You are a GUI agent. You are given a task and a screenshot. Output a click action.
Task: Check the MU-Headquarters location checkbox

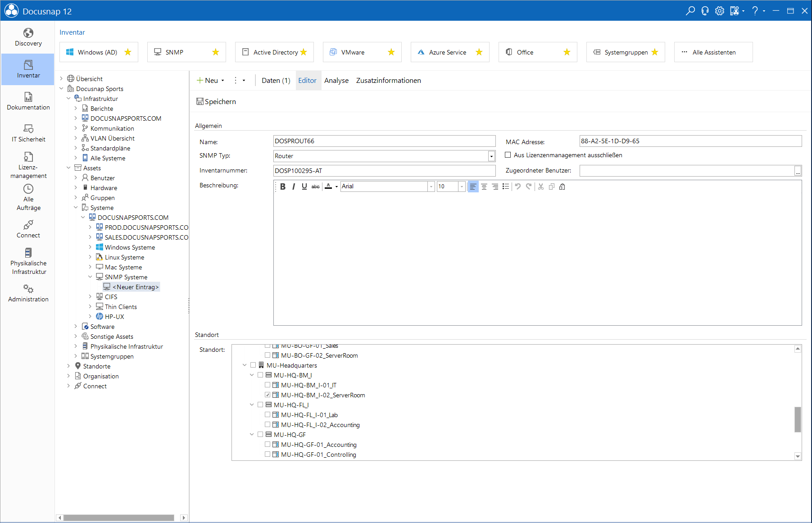coord(253,365)
